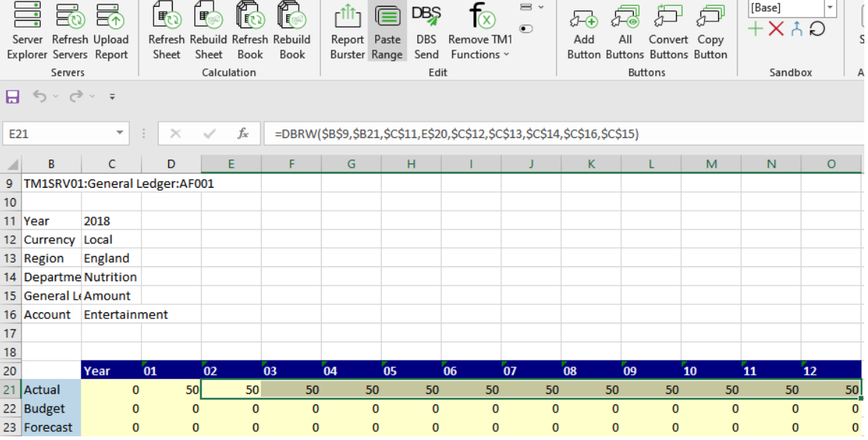Open the Redo history dropdown arrow

pyautogui.click(x=92, y=96)
